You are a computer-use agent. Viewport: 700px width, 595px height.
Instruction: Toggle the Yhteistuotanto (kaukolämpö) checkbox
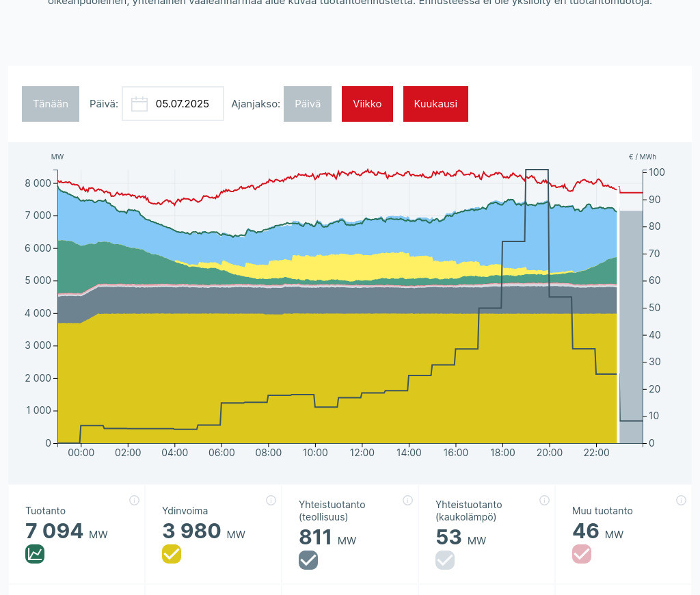445,560
